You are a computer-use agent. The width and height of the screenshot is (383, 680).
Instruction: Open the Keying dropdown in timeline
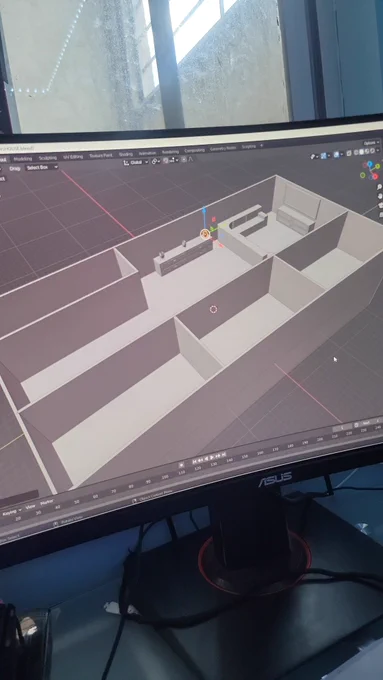click(11, 512)
